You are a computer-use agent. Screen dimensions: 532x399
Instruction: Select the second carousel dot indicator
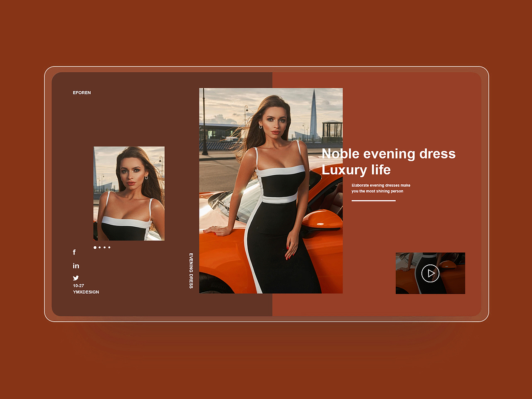pyautogui.click(x=100, y=247)
